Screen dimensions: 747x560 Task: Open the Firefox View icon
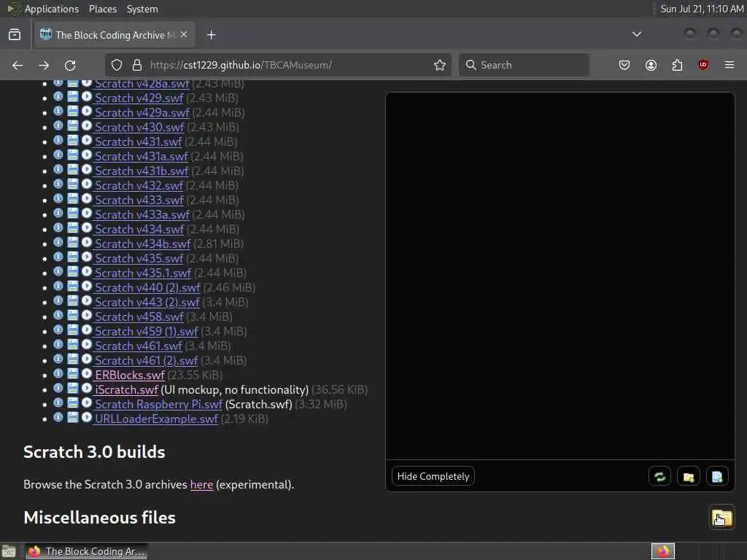pos(15,35)
